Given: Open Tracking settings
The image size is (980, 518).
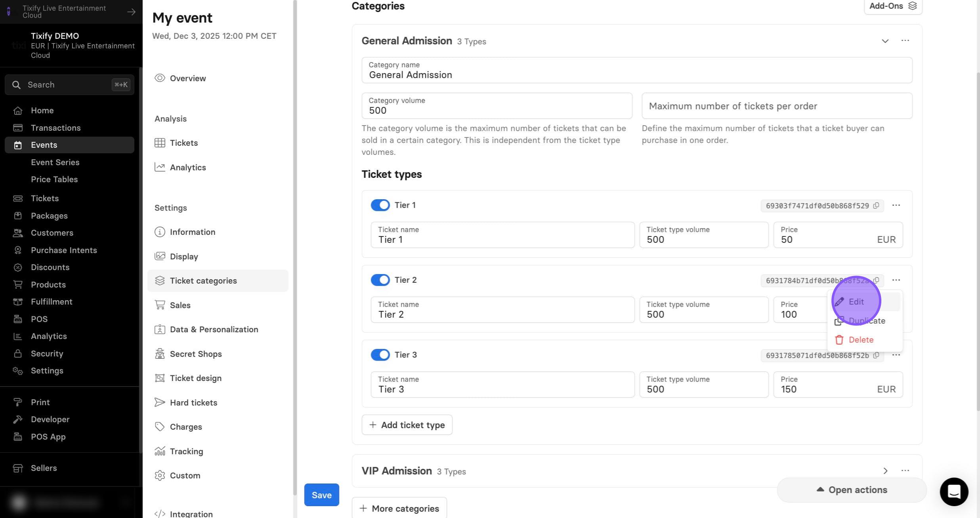Looking at the screenshot, I should pos(218,451).
